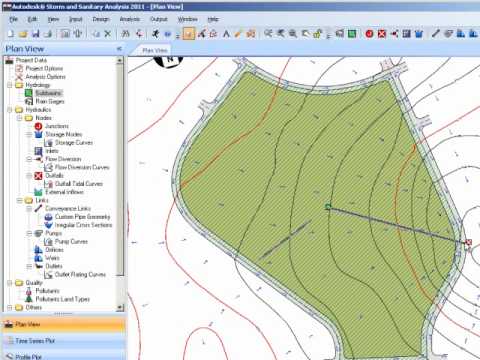480x360 pixels.
Task: Click the Find binoculars toolbar icon
Action: coord(125,33)
